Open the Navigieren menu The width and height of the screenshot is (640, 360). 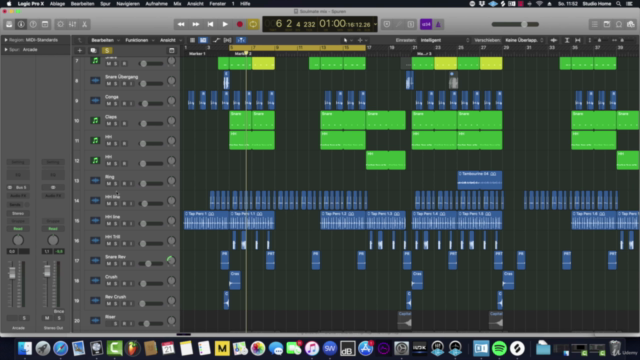pos(128,4)
